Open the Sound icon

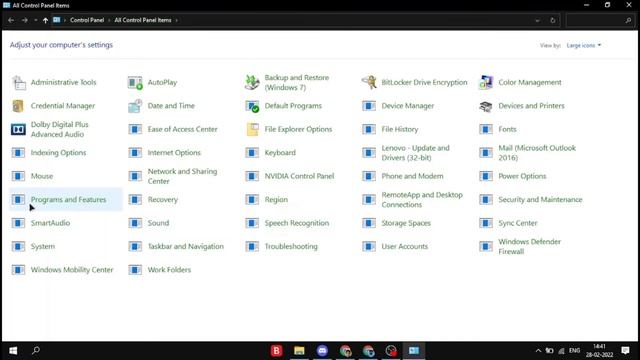point(135,223)
